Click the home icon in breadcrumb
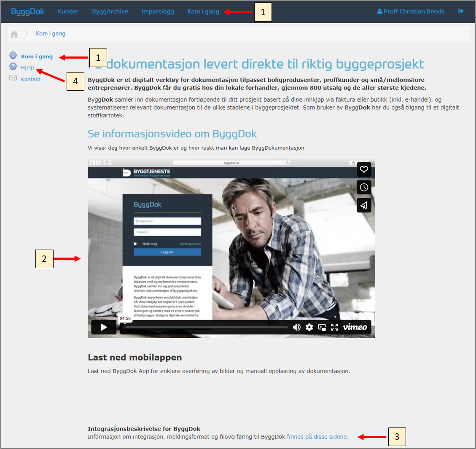The image size is (476, 449). [x=14, y=34]
